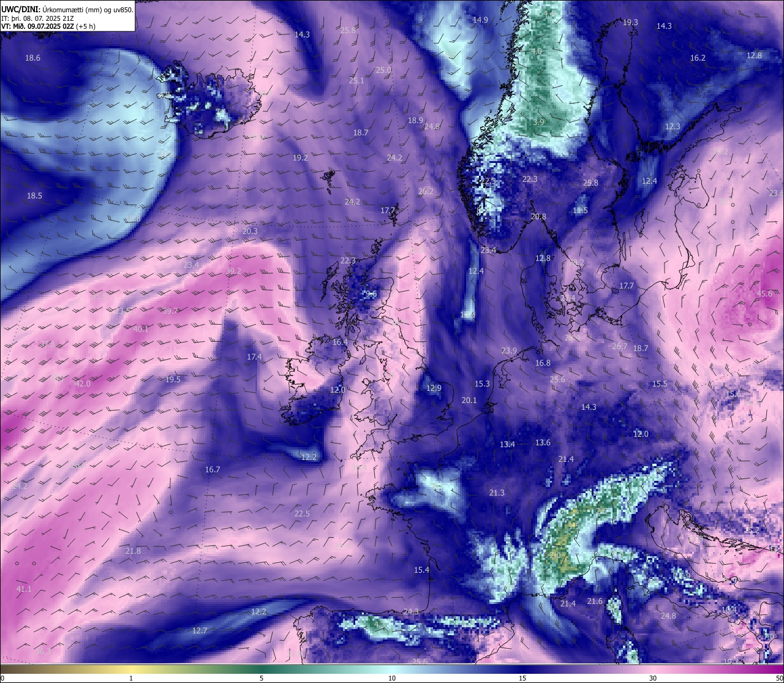Screen dimensions: 784x683
Task: Click the 18.5 value label
Action: pyautogui.click(x=34, y=196)
